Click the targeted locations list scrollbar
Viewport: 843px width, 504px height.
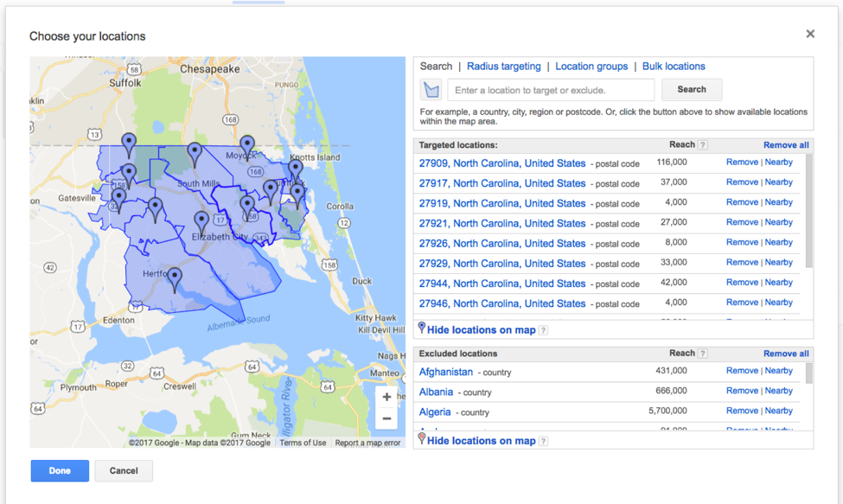pos(809,211)
